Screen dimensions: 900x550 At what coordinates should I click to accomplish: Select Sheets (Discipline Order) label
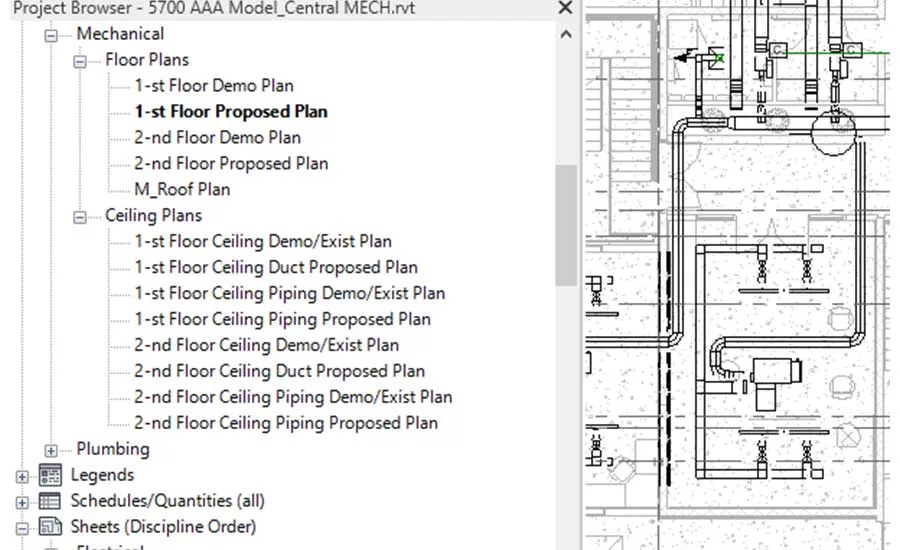click(163, 526)
